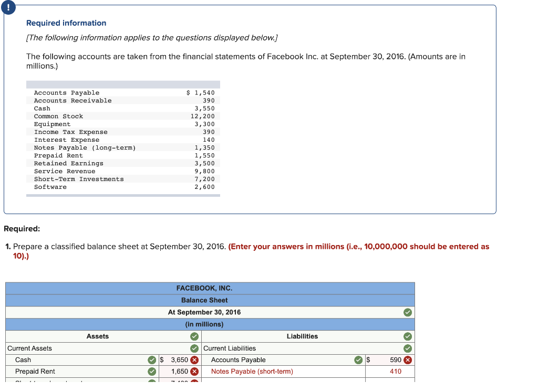Click the 12,200 Common Stock value
This screenshot has height=392, width=538.
coord(203,116)
